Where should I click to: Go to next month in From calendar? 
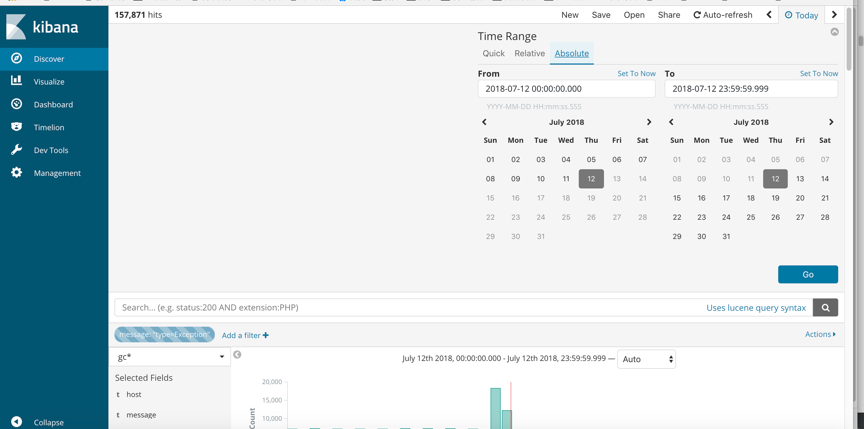click(x=649, y=122)
